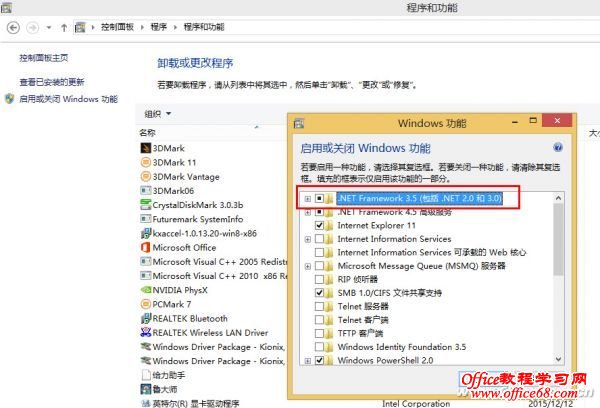Click 控制面板 in the address breadcrumb
Image resolution: width=600 pixels, height=408 pixels.
[117, 27]
